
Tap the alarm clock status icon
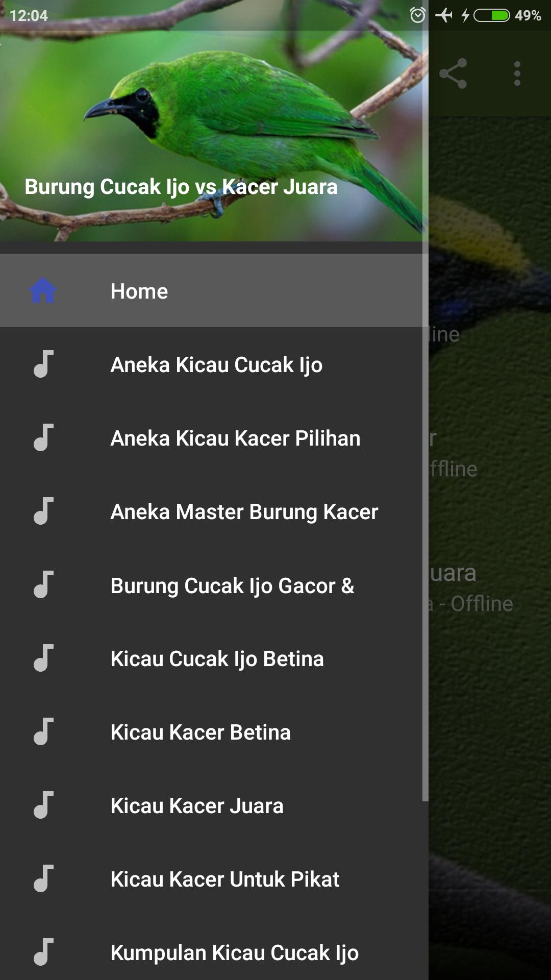pyautogui.click(x=417, y=15)
